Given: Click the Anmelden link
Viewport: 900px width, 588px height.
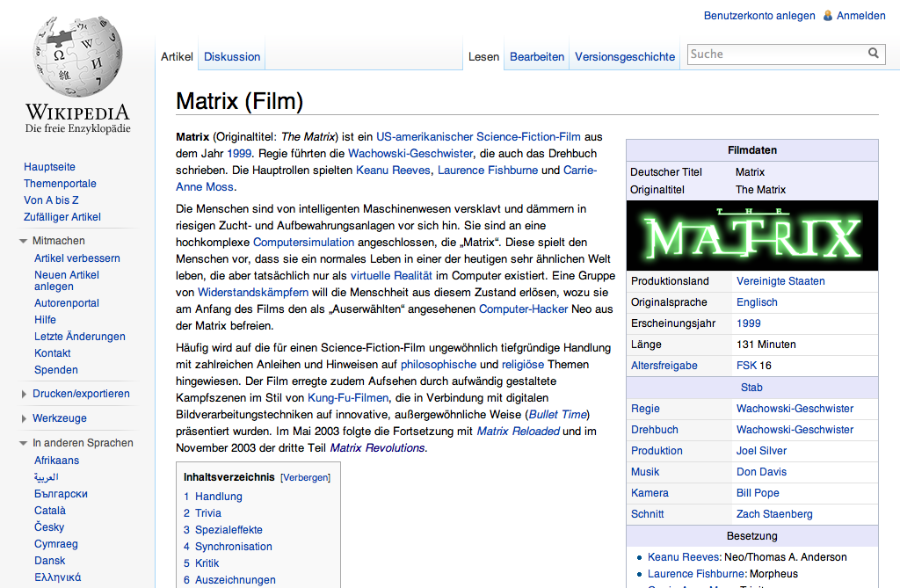Looking at the screenshot, I should click(x=861, y=16).
